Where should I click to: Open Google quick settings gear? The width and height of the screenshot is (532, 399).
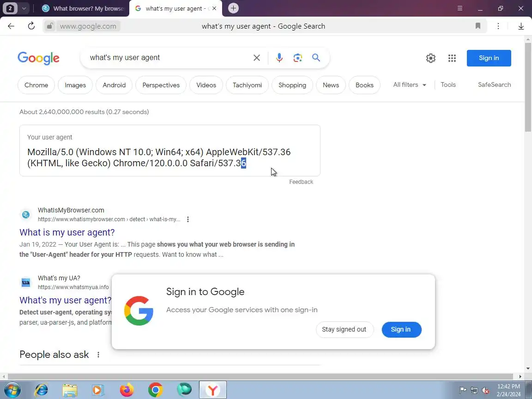pos(431,58)
